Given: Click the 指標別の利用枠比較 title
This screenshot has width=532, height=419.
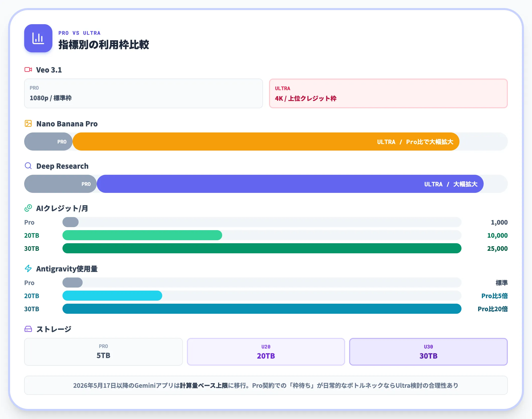Looking at the screenshot, I should click(104, 45).
